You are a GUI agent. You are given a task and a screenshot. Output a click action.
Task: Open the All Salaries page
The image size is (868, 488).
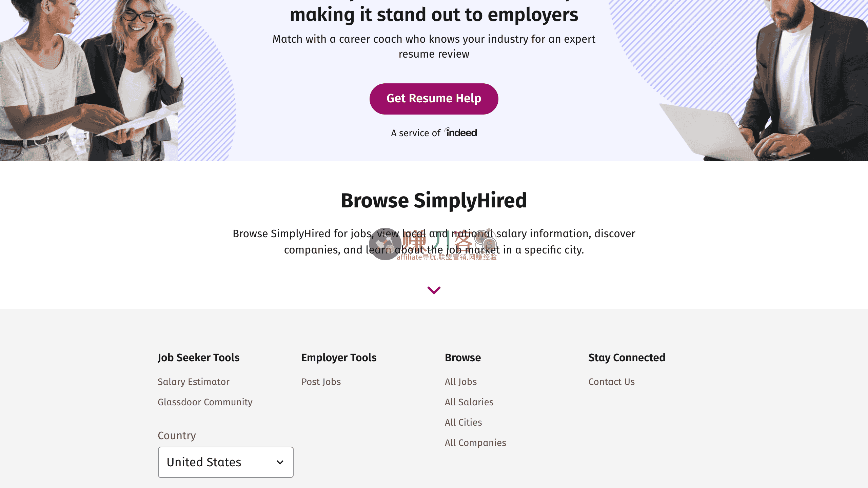[x=469, y=402]
